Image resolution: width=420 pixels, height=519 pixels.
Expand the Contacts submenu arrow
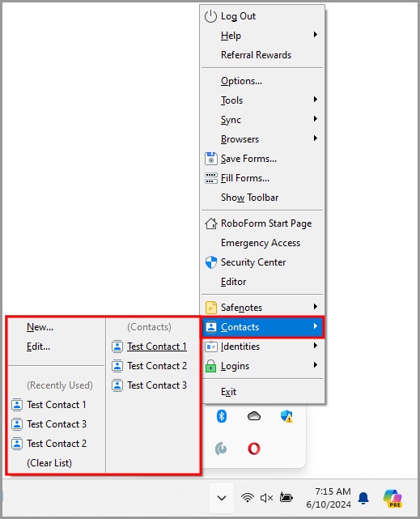[315, 326]
